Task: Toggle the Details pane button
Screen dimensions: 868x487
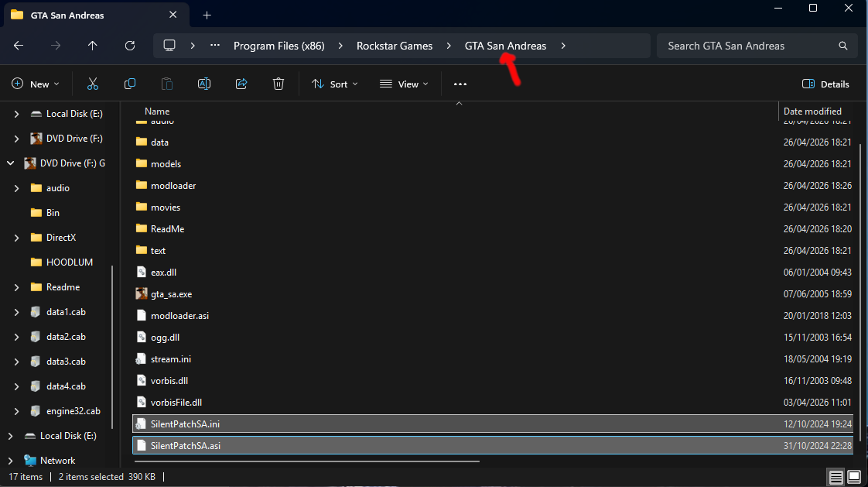Action: [825, 84]
